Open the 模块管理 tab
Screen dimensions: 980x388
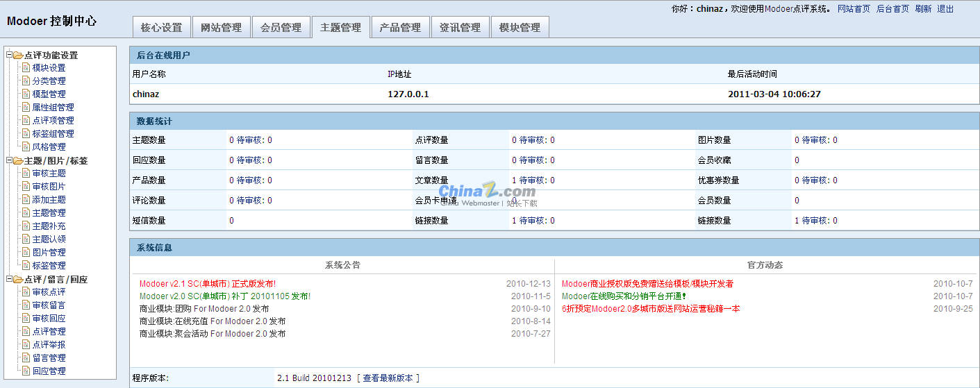click(520, 27)
